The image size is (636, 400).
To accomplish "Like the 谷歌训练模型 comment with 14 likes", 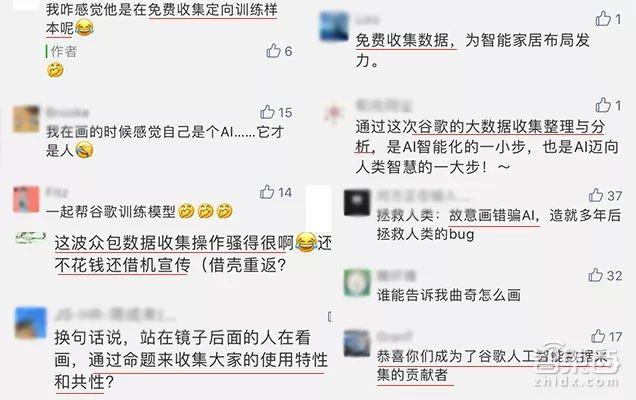I will tap(267, 192).
